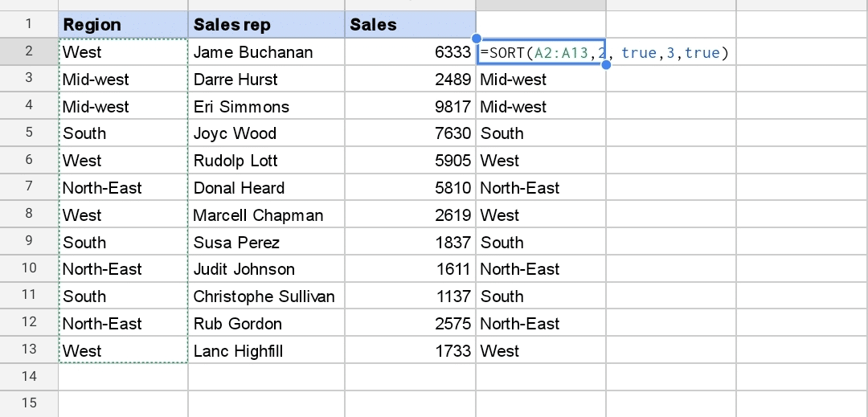Screen dimensions: 868x417
Task: Click the Christophe Sullivan cell
Action: pyautogui.click(x=266, y=296)
